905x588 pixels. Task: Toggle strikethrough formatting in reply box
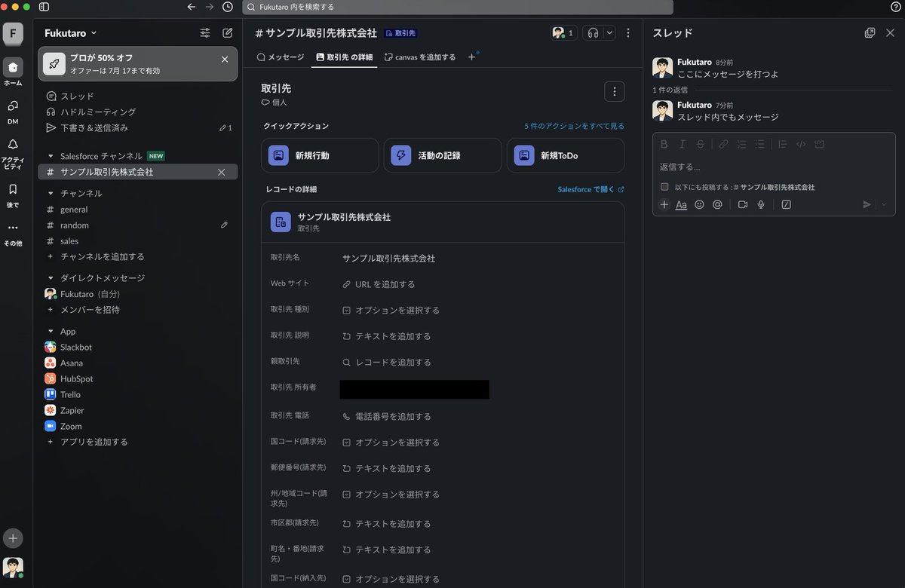click(701, 144)
